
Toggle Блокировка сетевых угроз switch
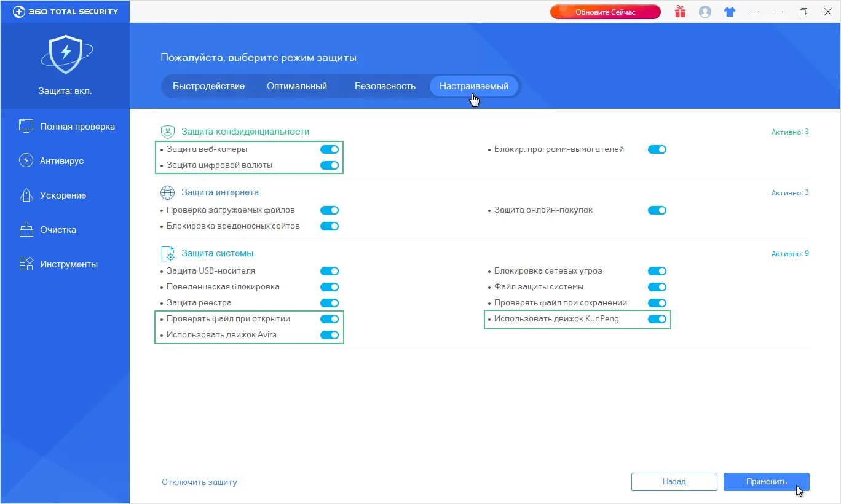[x=657, y=271]
